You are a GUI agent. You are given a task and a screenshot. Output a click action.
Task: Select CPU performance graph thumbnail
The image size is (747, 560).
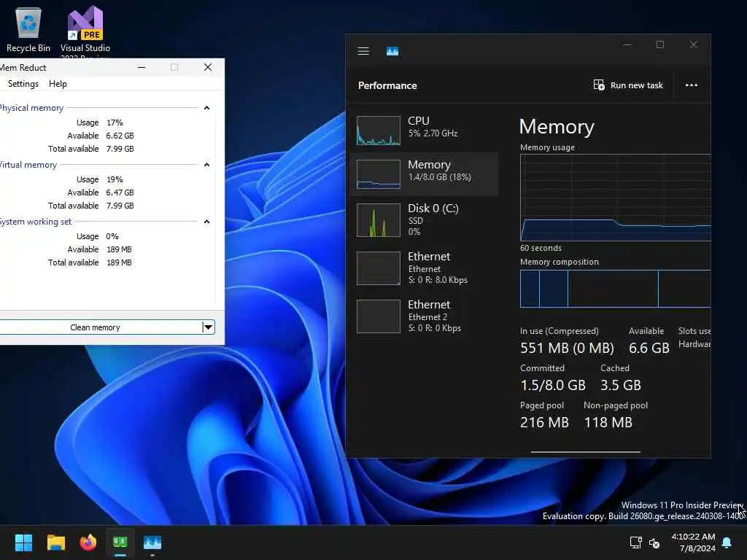click(379, 130)
